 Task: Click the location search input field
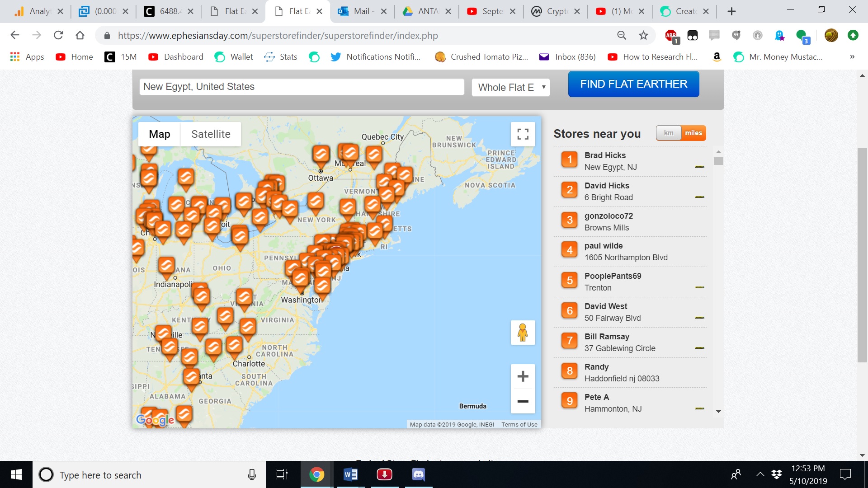[x=302, y=87]
